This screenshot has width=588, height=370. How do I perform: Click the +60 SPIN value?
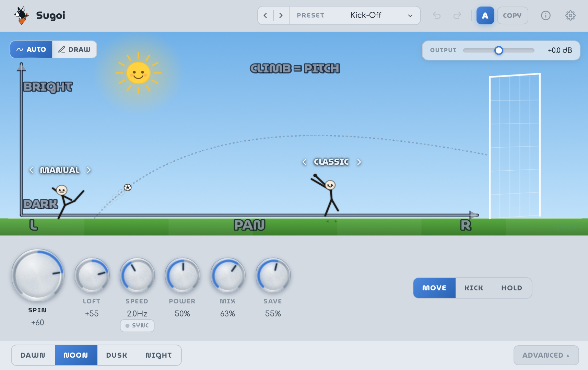37,323
